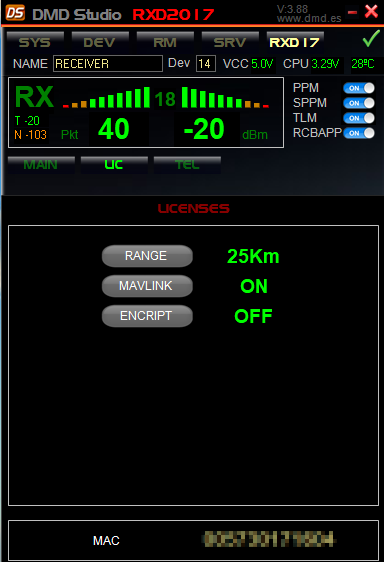Click the ENCRIPT status OFF text
The height and width of the screenshot is (562, 384).
[253, 316]
